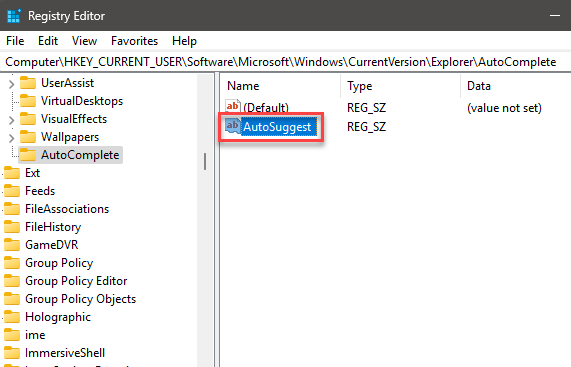Click the '(value not set)' data cell
Image resolution: width=571 pixels, height=367 pixels.
tap(504, 108)
